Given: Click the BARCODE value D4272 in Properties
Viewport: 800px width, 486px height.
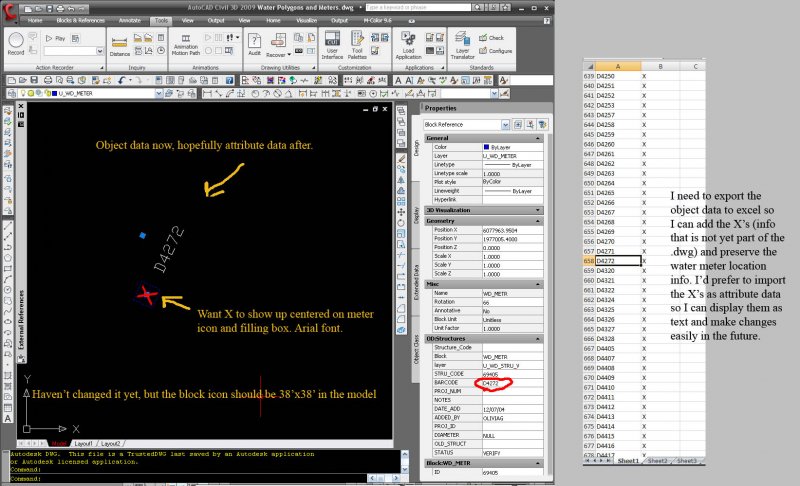Looking at the screenshot, I should tap(512, 382).
